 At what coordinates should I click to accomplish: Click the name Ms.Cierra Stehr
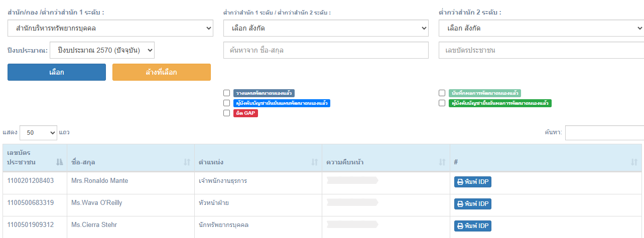(x=94, y=224)
